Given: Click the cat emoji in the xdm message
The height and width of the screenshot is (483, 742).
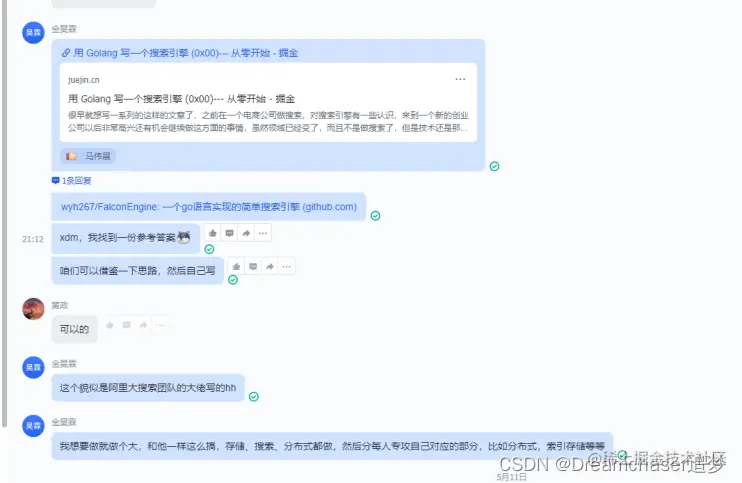Looking at the screenshot, I should [x=184, y=237].
